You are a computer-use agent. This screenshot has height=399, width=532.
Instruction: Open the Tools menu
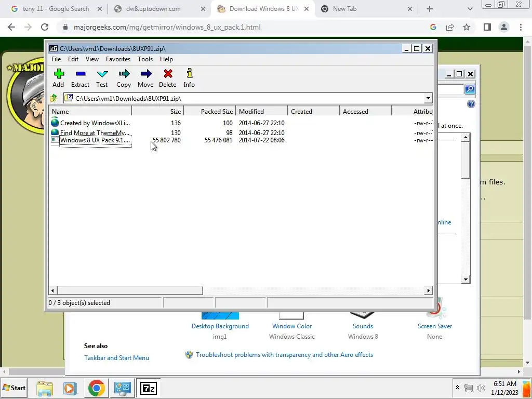145,59
